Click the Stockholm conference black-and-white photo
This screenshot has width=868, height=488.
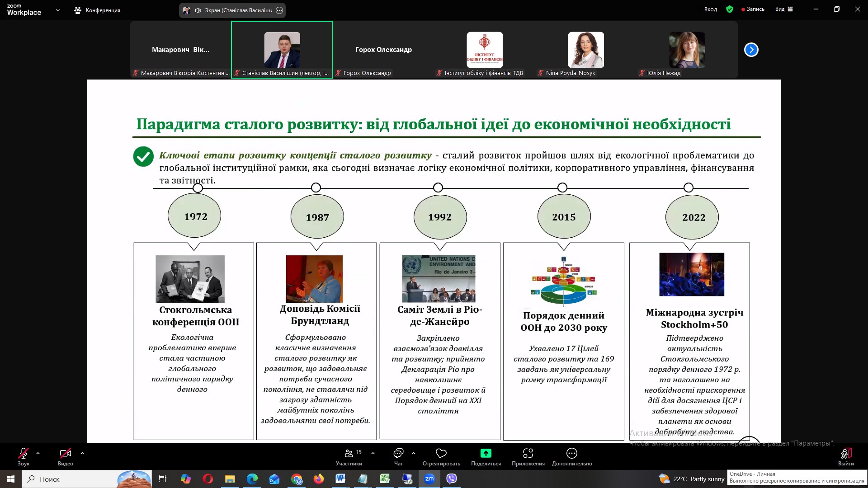click(x=190, y=279)
